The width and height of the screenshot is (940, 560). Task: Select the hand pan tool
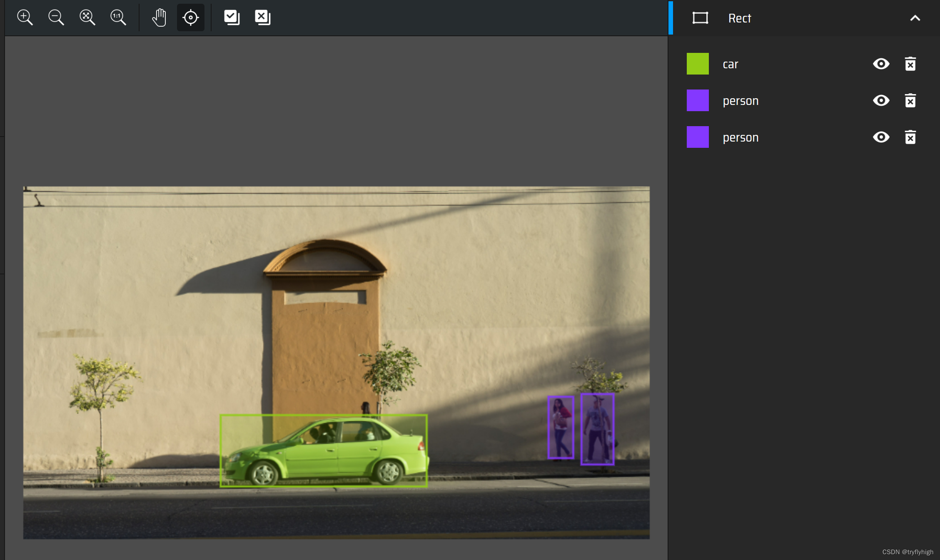click(x=159, y=17)
